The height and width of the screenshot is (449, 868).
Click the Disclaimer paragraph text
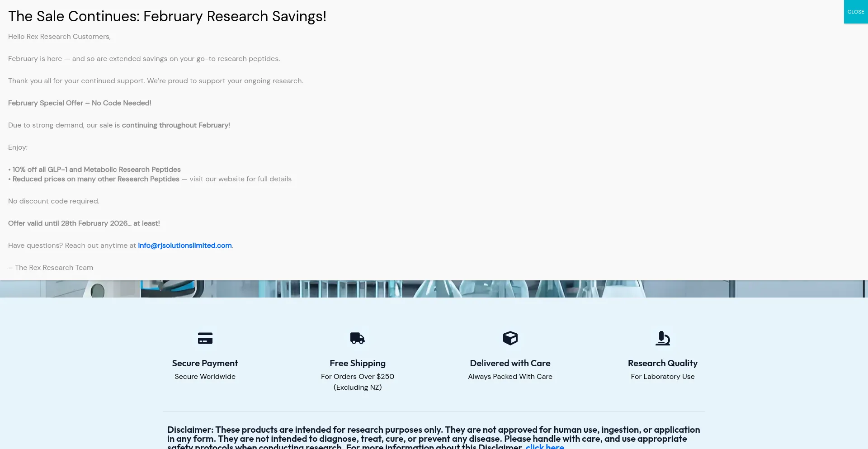pos(434,438)
